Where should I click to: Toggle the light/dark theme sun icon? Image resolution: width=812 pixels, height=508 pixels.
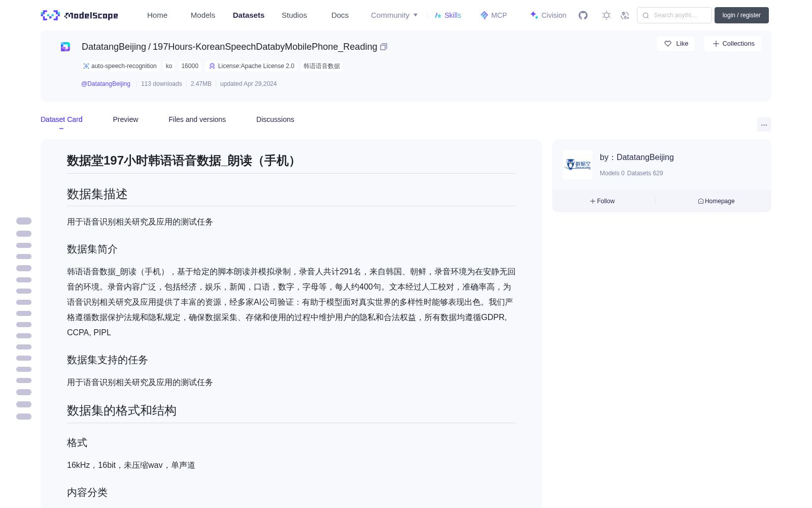[606, 15]
